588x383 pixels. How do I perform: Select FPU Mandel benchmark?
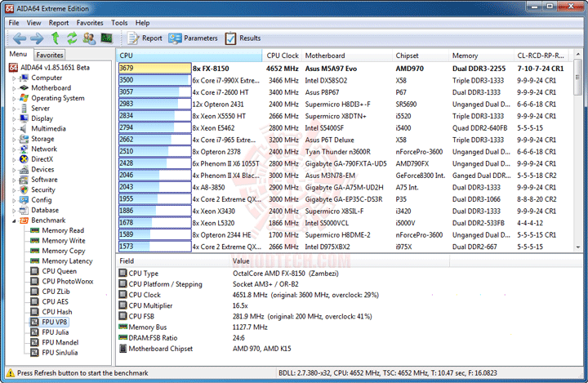pyautogui.click(x=60, y=342)
